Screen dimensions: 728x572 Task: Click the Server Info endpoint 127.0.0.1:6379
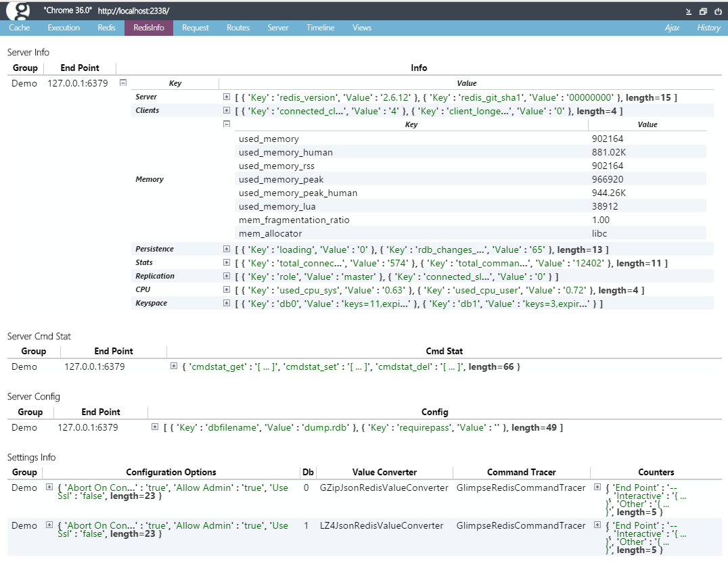click(x=78, y=83)
